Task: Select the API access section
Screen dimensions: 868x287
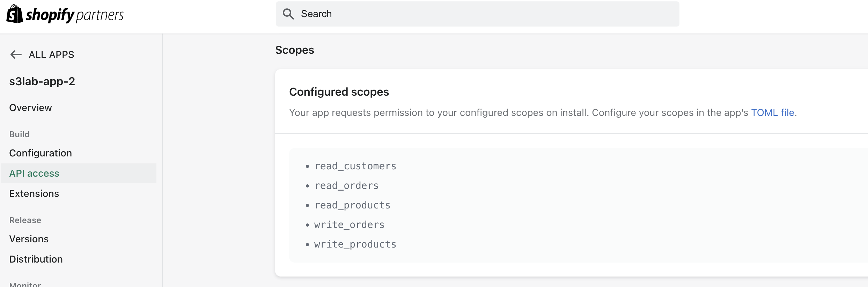Action: point(34,173)
